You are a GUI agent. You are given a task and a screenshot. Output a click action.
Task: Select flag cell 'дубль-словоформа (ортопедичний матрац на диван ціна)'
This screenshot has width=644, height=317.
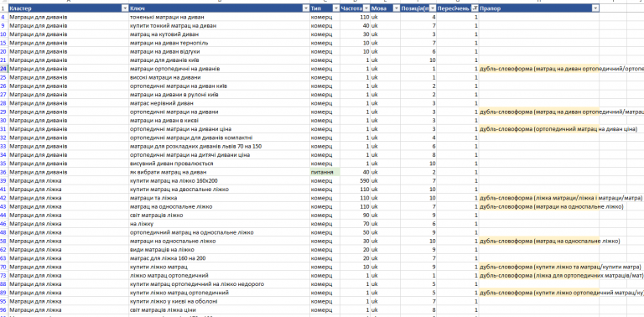point(539,129)
